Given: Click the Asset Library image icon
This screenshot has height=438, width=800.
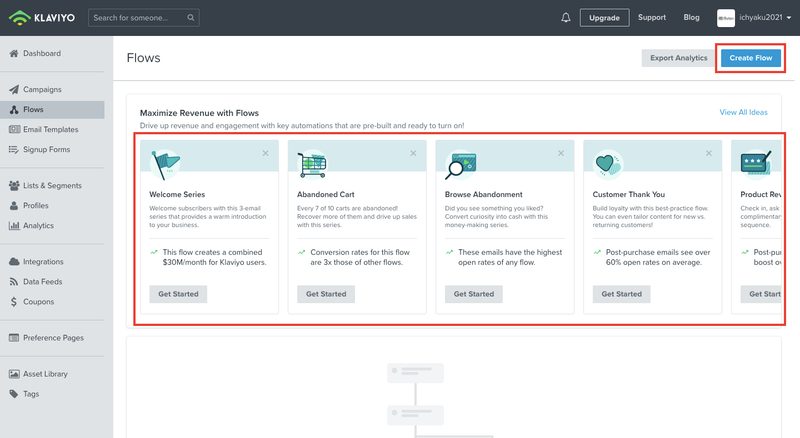Looking at the screenshot, I should [x=14, y=374].
